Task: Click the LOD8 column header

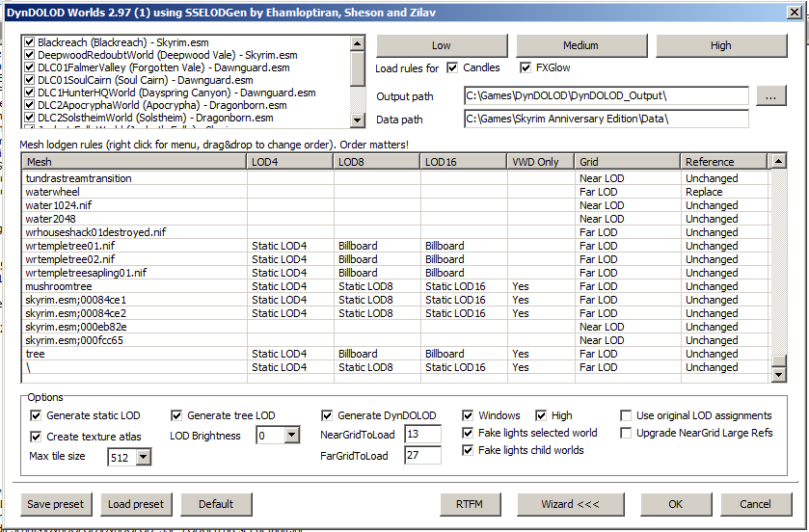Action: click(377, 162)
